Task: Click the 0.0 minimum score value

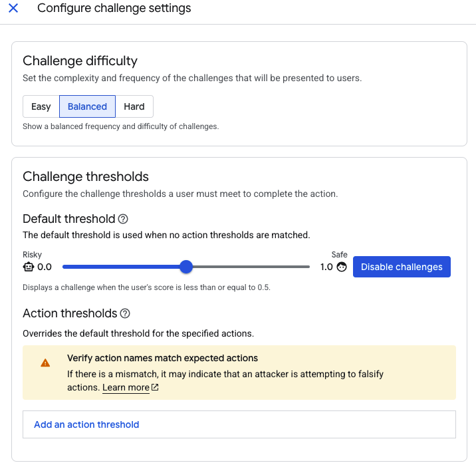Action: [45, 267]
